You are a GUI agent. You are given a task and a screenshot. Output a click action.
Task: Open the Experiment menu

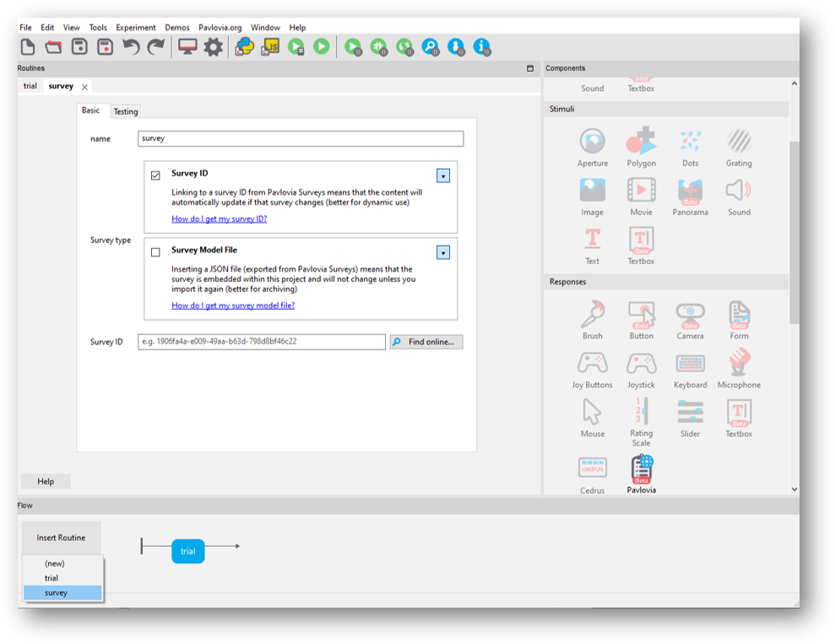tap(136, 27)
